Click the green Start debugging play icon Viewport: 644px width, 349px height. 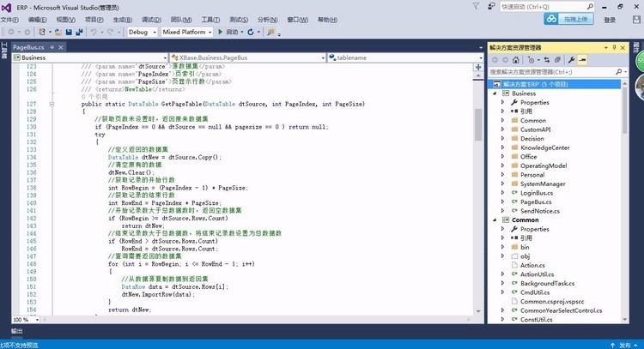coord(220,32)
